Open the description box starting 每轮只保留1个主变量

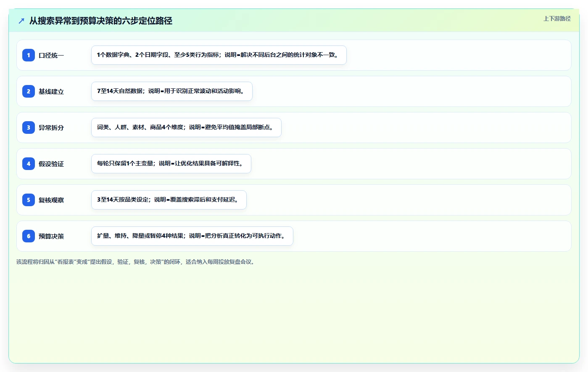click(171, 164)
